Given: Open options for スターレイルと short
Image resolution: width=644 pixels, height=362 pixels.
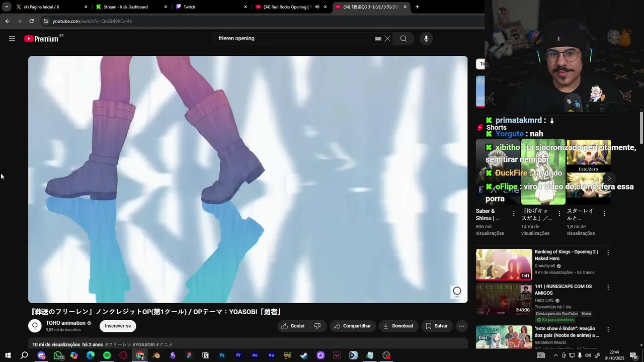Looking at the screenshot, I should 604,214.
